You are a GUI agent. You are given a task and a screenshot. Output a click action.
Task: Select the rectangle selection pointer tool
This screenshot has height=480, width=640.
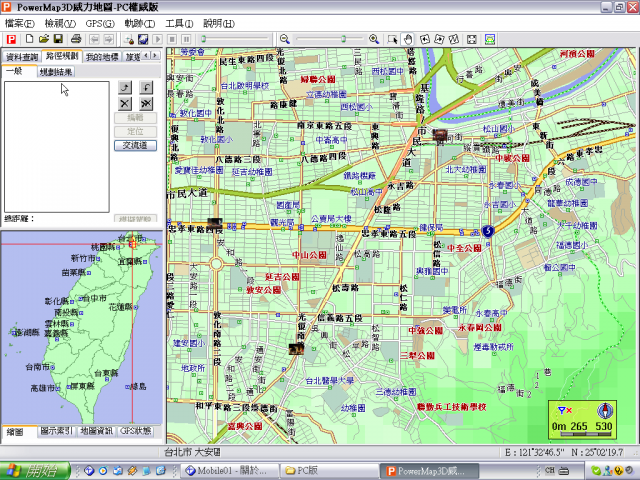[393, 39]
